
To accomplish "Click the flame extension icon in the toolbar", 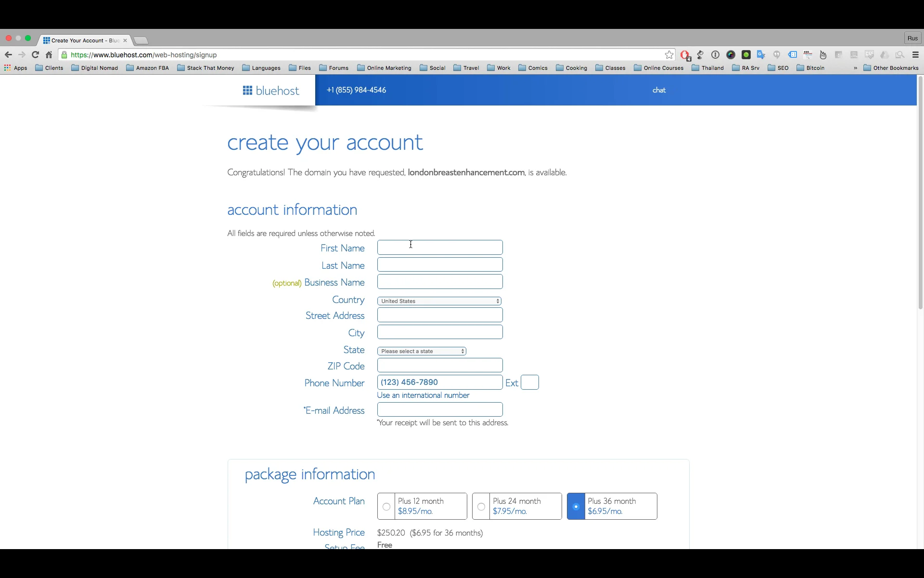I will point(823,54).
